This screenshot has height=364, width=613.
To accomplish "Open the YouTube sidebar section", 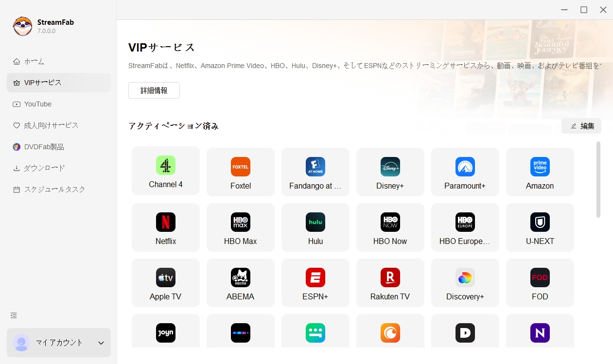I will pos(37,104).
